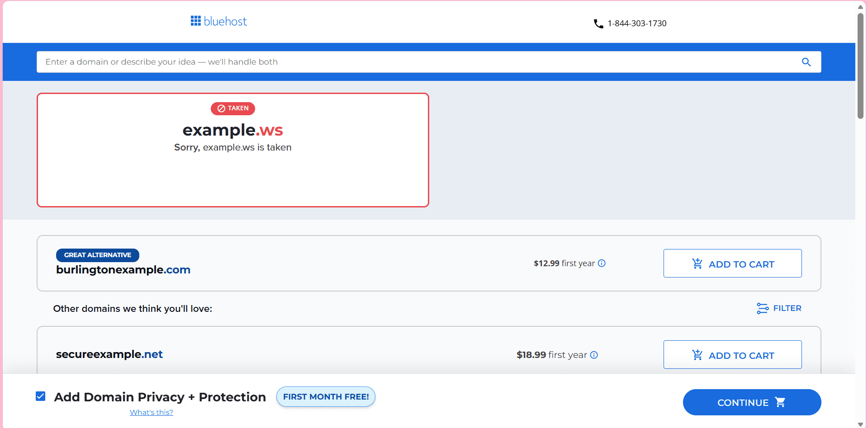This screenshot has width=868, height=428.
Task: Click info icon beside $18.99 first year
Action: [594, 355]
